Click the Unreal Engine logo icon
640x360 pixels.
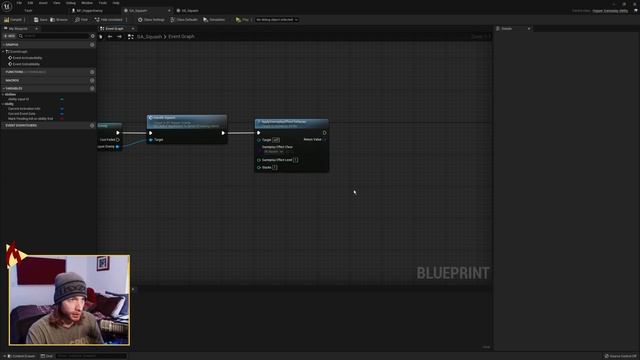(7, 7)
